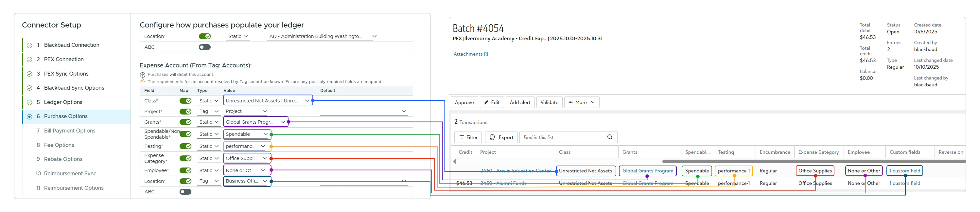Click completed checkmark icon for Ledger Options

pos(29,102)
